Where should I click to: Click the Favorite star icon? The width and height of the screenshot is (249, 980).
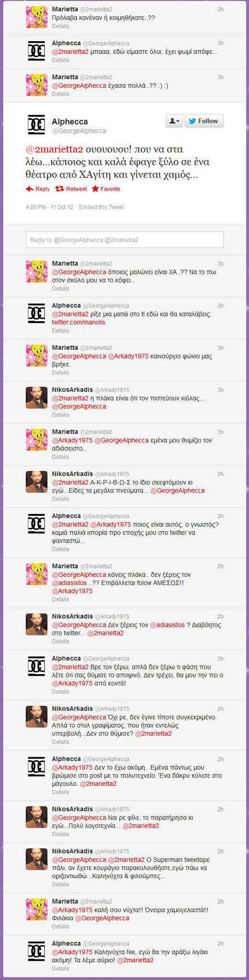(95, 189)
